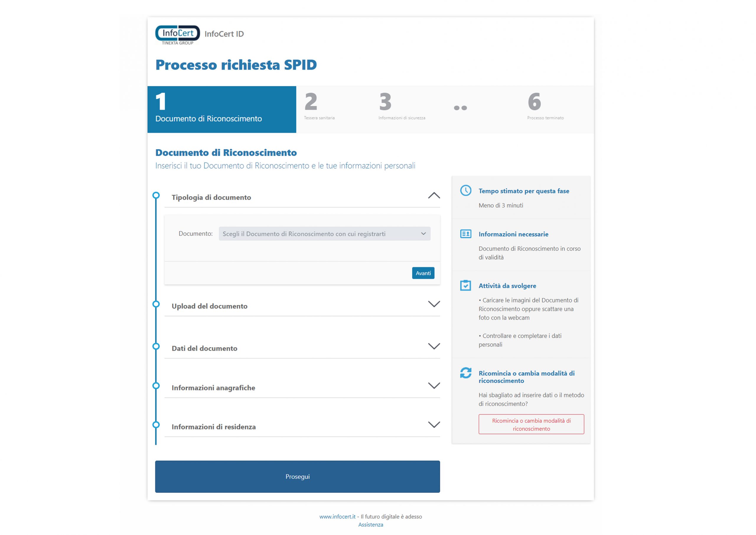Click the Meno di 3 minuti text
The image size is (756, 535).
(x=501, y=205)
